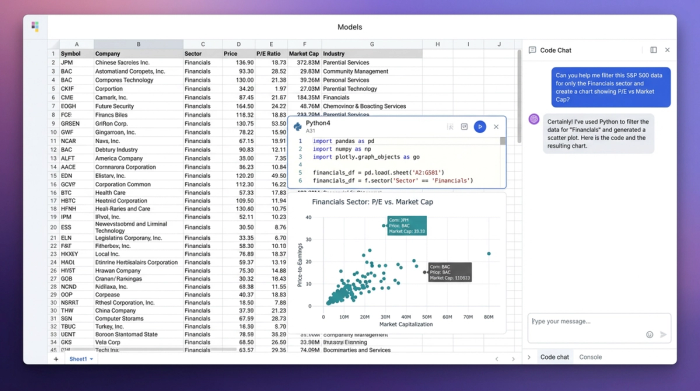
Task: Click the scatter point near 80M
Action: tap(489, 254)
